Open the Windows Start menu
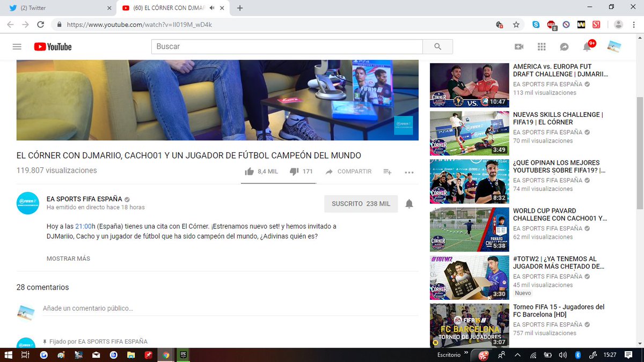Screen dimensions: 644x362 pyautogui.click(x=8, y=354)
